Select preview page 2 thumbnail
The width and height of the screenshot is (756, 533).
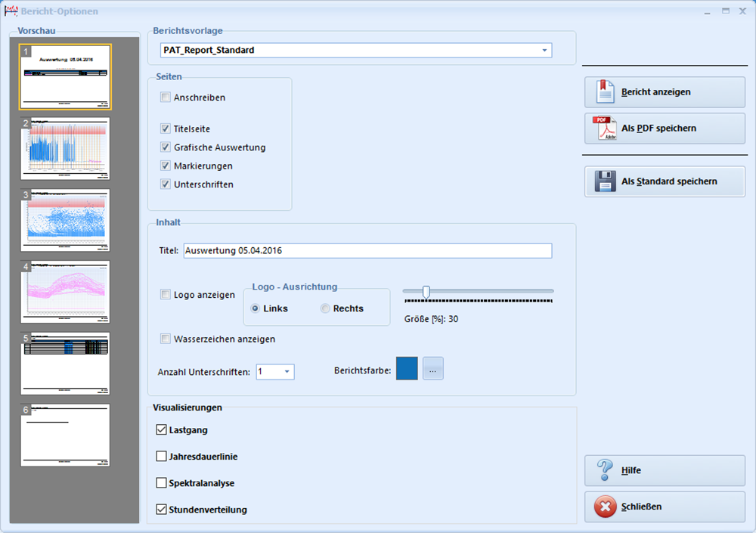point(65,149)
